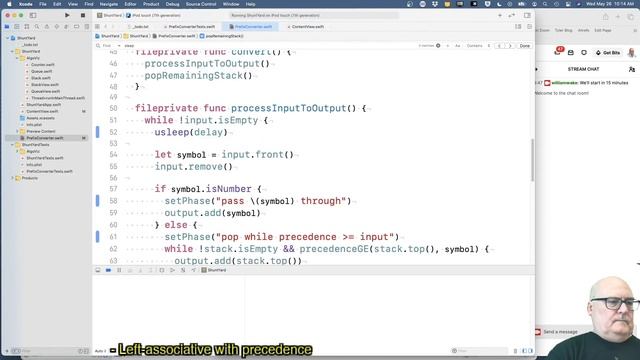Image resolution: width=640 pixels, height=360 pixels.
Task: Collapse the AlgoViz folder under ShuntYard
Action: [x=17, y=58]
